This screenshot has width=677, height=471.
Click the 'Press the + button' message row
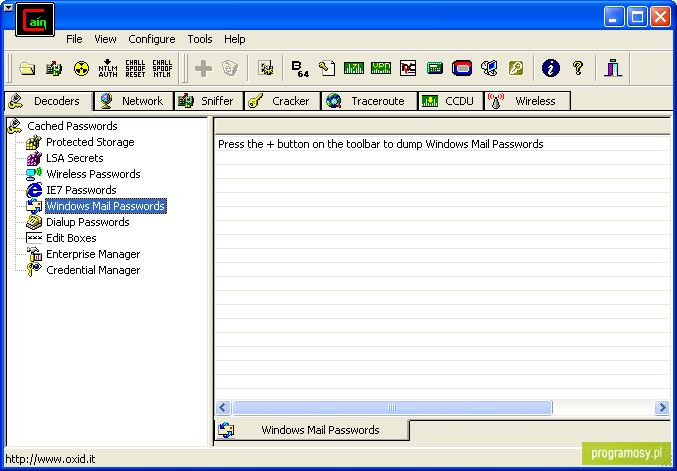(x=442, y=144)
